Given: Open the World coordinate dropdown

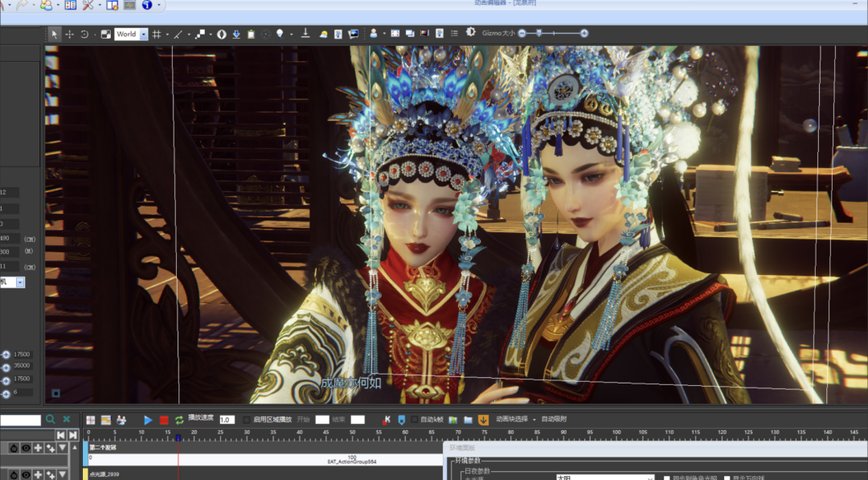Looking at the screenshot, I should [144, 34].
